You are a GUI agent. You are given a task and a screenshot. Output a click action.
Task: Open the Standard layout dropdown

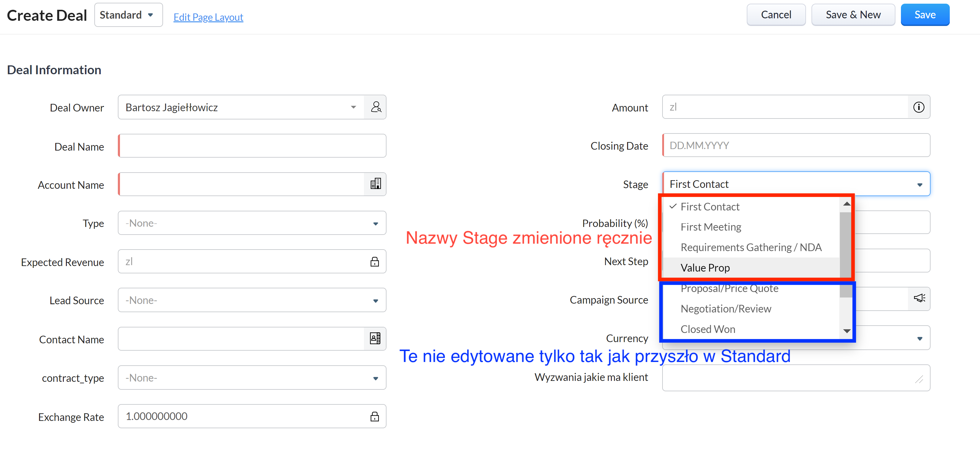click(x=128, y=15)
